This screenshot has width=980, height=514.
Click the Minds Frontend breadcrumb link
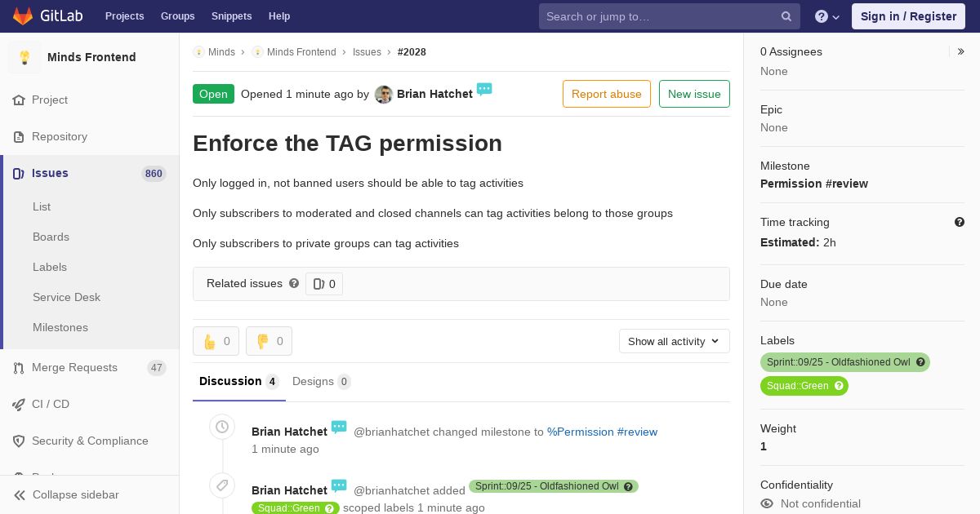301,52
